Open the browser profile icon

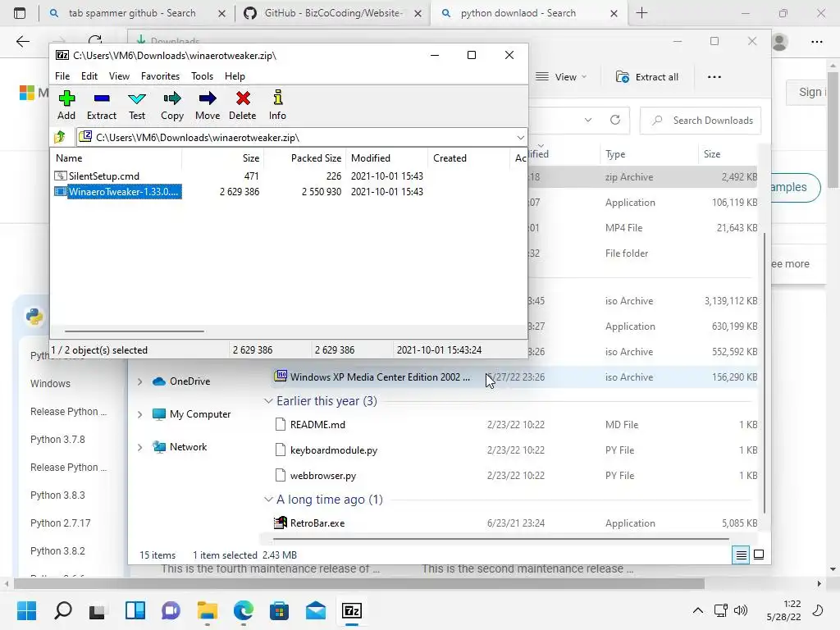780,42
